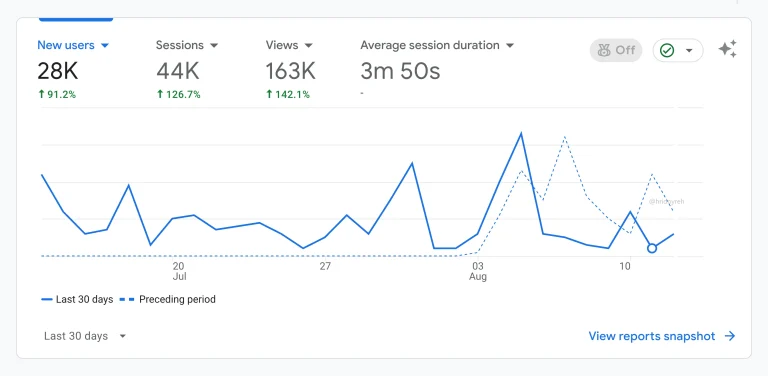Open the Sessions metric dropdown
The height and width of the screenshot is (376, 768).
click(x=187, y=45)
